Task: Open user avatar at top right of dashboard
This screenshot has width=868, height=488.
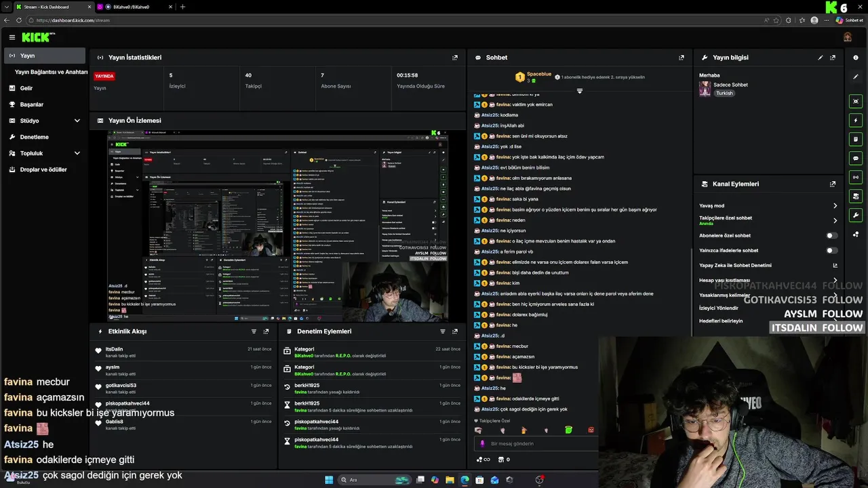Action: [848, 37]
